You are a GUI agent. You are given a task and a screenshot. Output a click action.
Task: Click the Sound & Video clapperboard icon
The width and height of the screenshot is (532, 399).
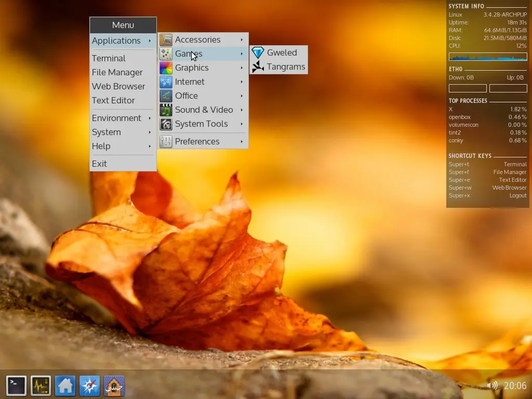(x=166, y=110)
